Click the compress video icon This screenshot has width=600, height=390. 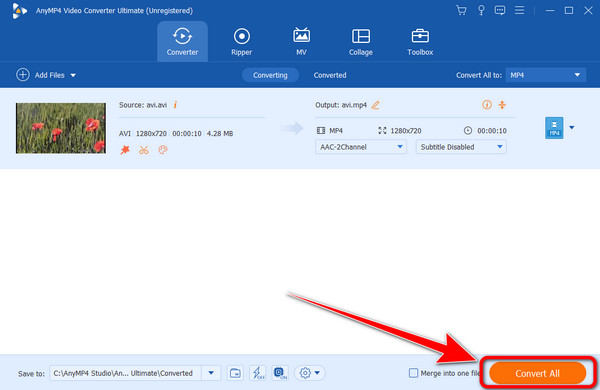[502, 104]
